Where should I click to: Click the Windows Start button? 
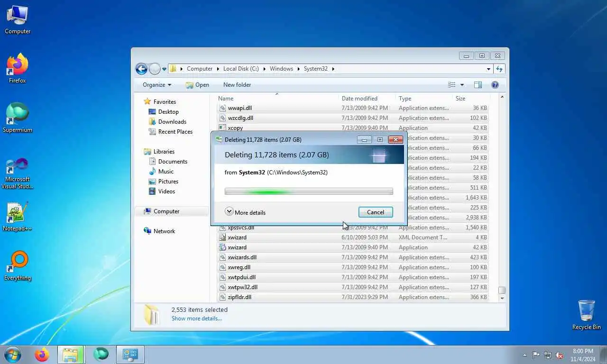[13, 355]
